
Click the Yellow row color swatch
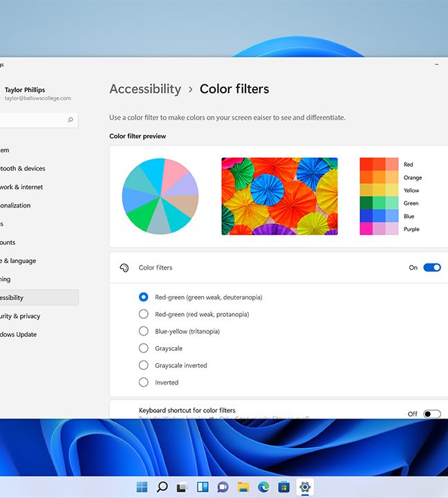click(x=379, y=190)
